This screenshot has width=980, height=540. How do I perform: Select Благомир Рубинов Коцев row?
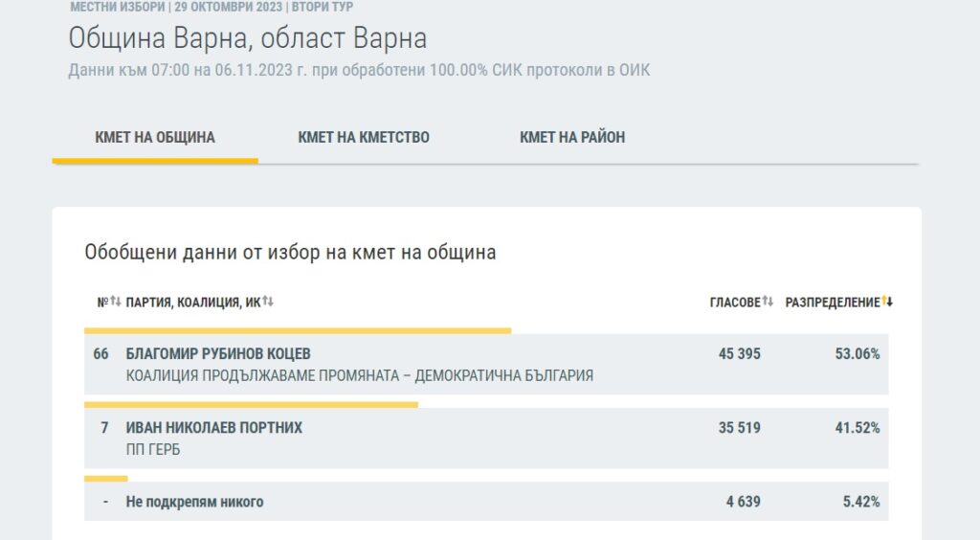(x=486, y=365)
